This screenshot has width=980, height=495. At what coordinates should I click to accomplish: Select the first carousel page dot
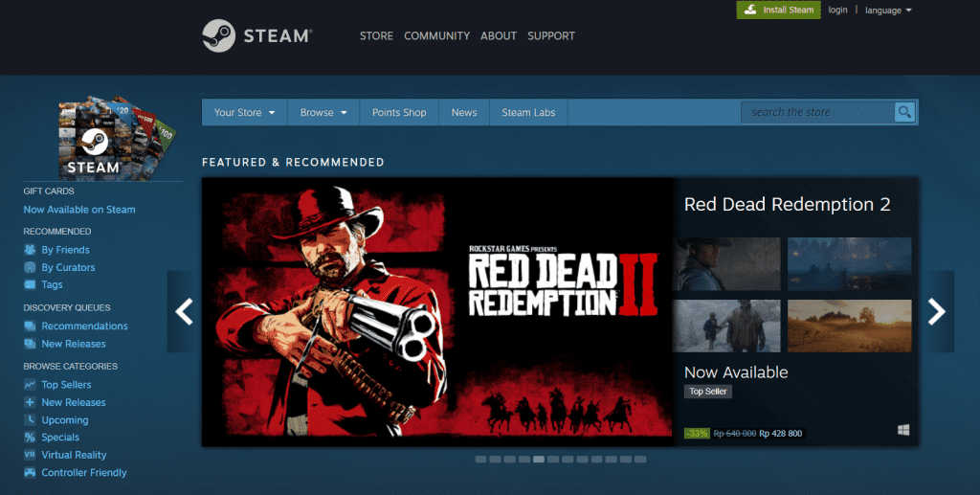pos(480,460)
